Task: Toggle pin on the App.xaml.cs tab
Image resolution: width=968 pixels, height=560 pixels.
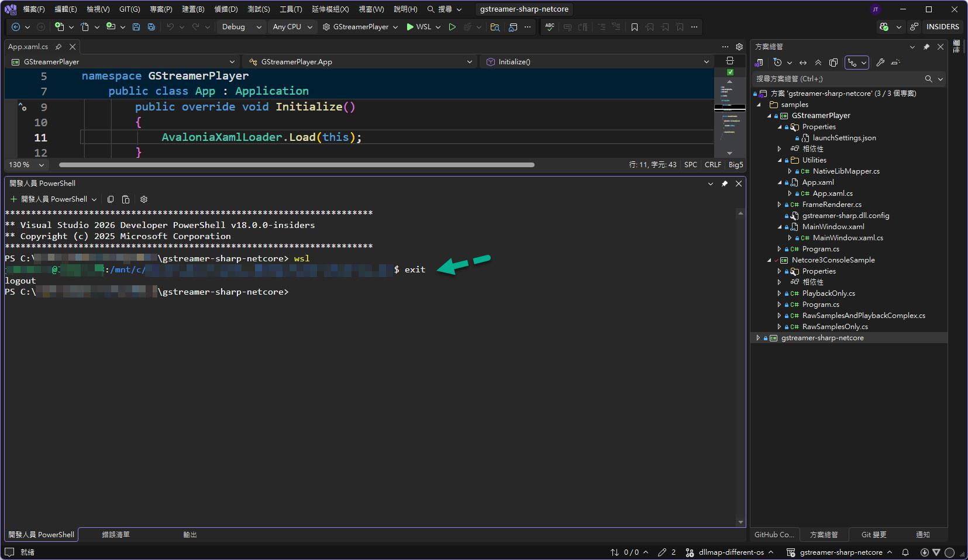Action: (x=58, y=47)
